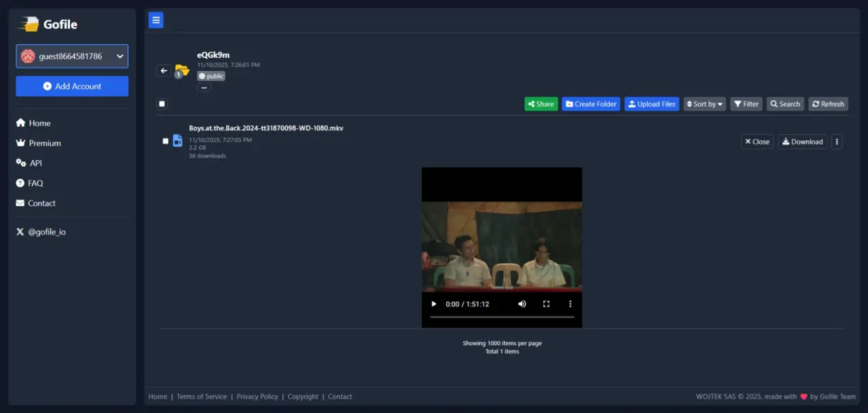Refresh the folder contents
This screenshot has width=868, height=413.
point(828,104)
